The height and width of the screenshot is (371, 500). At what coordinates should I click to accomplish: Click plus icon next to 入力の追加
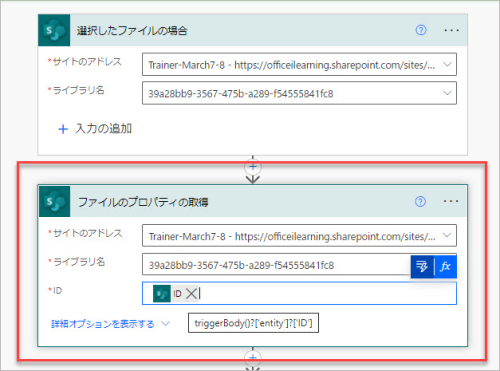click(63, 129)
